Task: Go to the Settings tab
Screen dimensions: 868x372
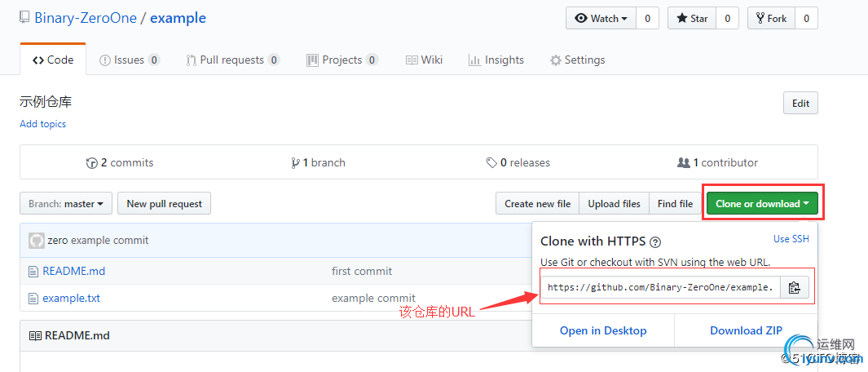Action: (577, 60)
